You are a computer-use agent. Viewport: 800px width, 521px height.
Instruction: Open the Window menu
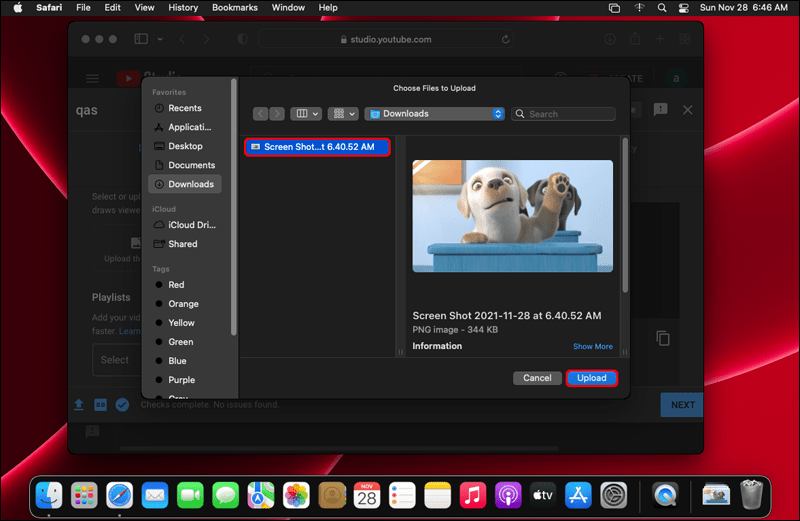[x=288, y=8]
